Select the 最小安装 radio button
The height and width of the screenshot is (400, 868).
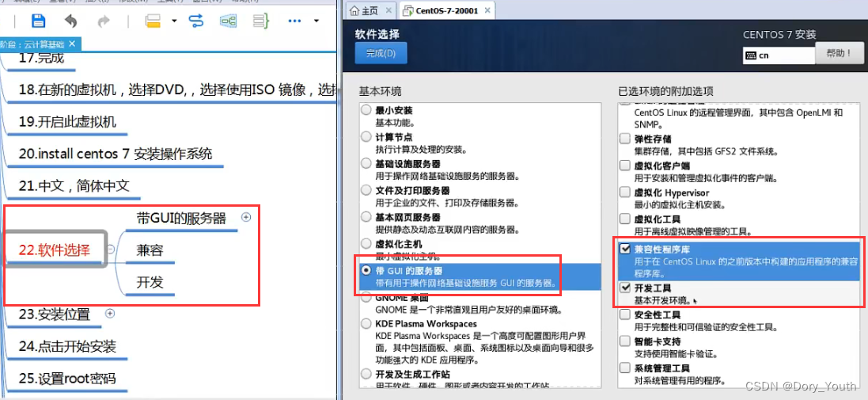(366, 109)
